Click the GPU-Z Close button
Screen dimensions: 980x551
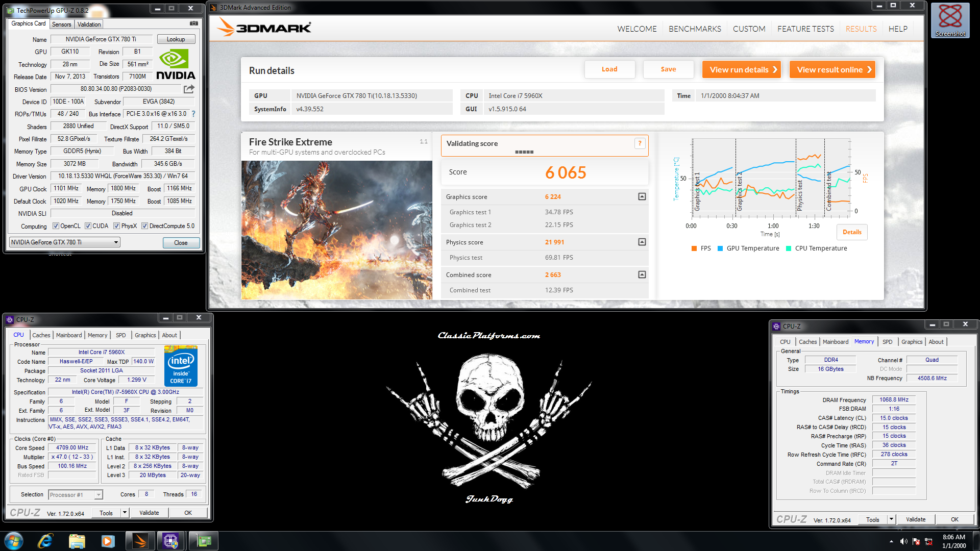[181, 243]
